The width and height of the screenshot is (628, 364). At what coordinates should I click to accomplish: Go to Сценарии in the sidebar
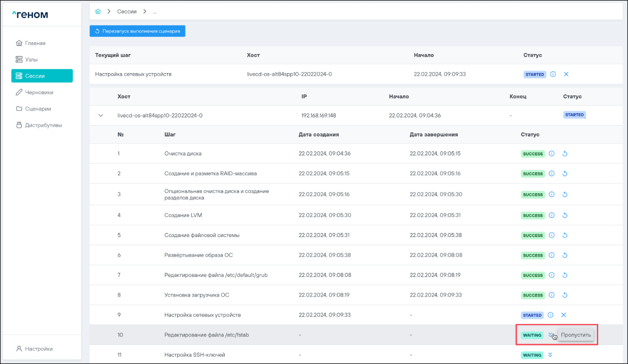[38, 109]
